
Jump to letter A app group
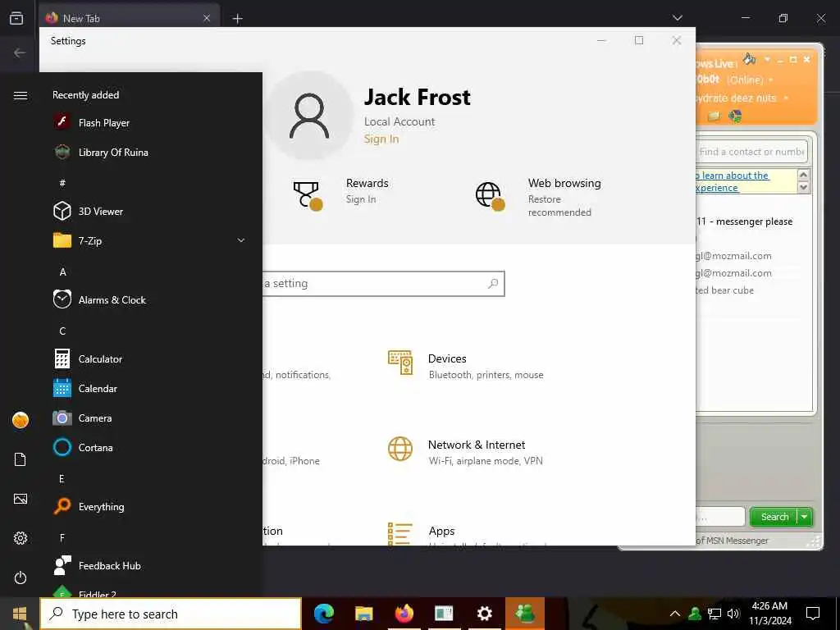pyautogui.click(x=62, y=272)
